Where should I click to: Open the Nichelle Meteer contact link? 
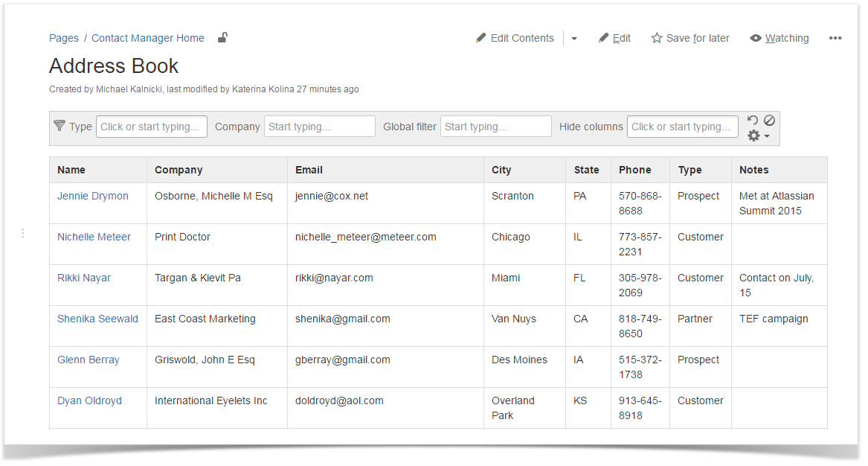click(x=94, y=237)
